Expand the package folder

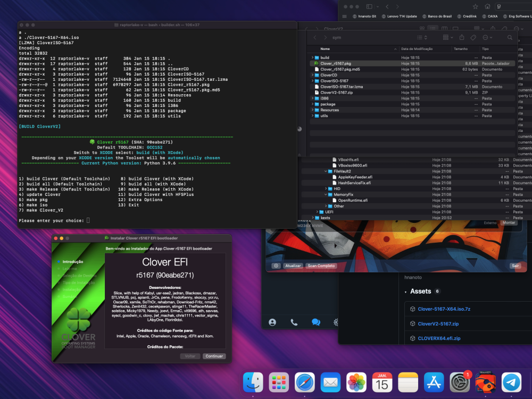click(312, 104)
